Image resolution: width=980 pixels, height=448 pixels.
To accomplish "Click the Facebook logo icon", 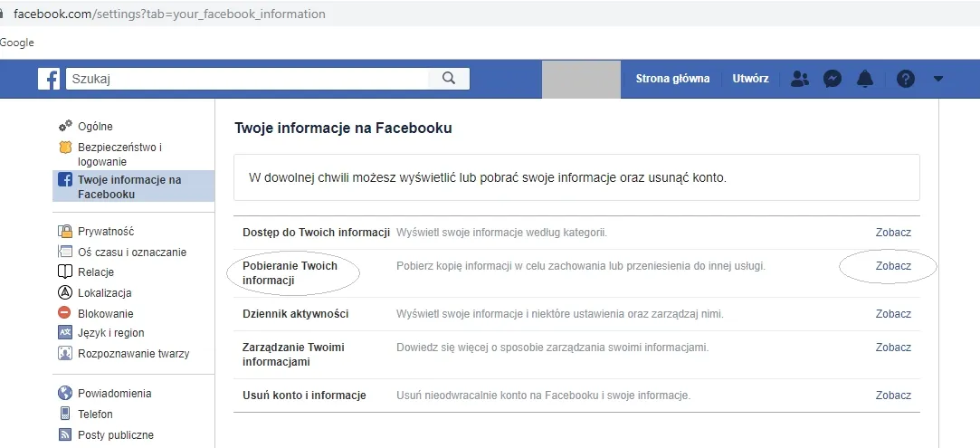I will 49,79.
